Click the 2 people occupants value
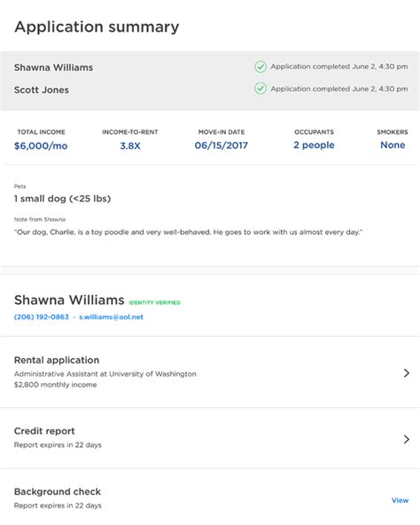Screen dimensions: 420x525 point(314,145)
